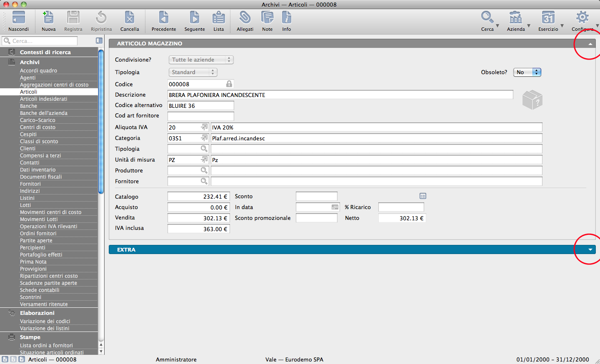Click the Descrizione text field

pos(340,95)
